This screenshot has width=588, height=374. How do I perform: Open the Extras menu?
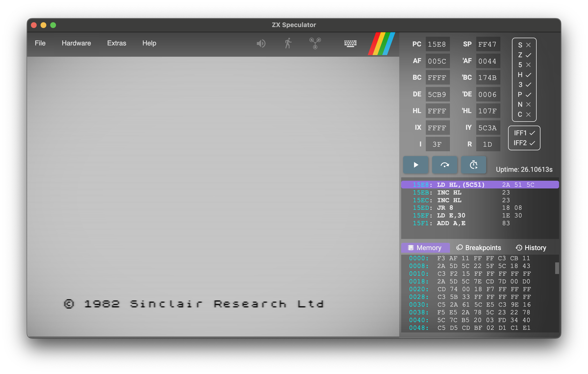pyautogui.click(x=117, y=43)
